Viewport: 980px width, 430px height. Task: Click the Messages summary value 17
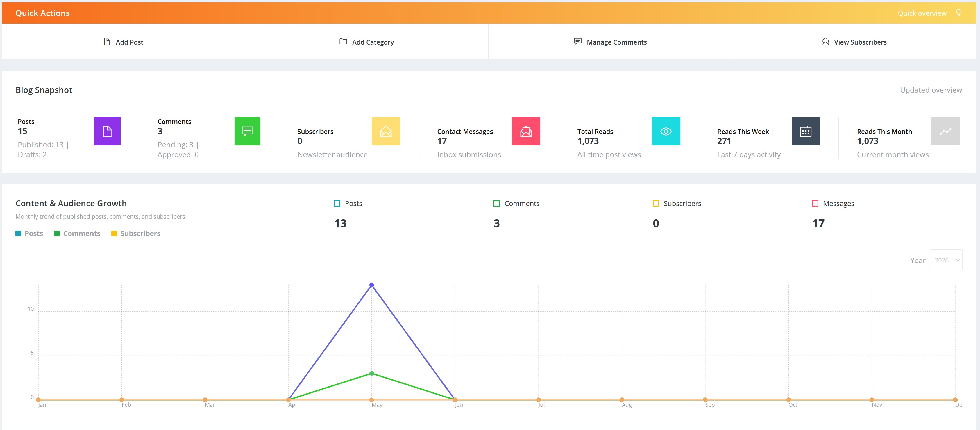click(x=818, y=223)
